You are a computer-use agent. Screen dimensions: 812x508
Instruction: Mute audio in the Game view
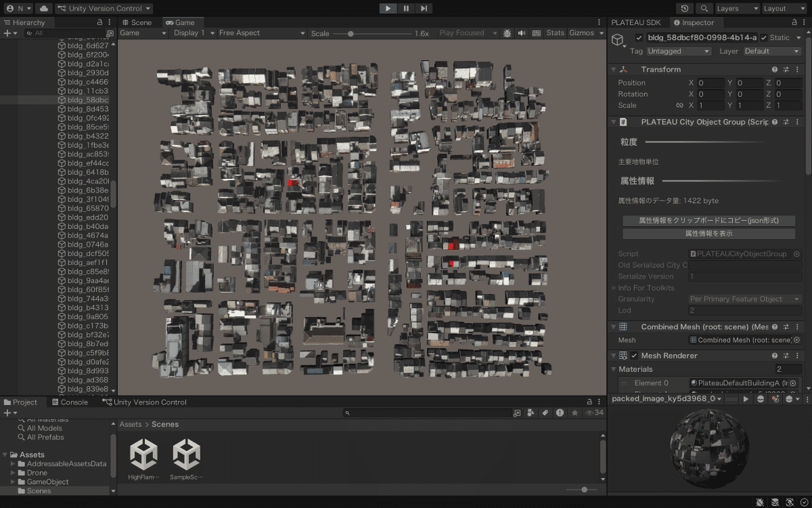(522, 33)
